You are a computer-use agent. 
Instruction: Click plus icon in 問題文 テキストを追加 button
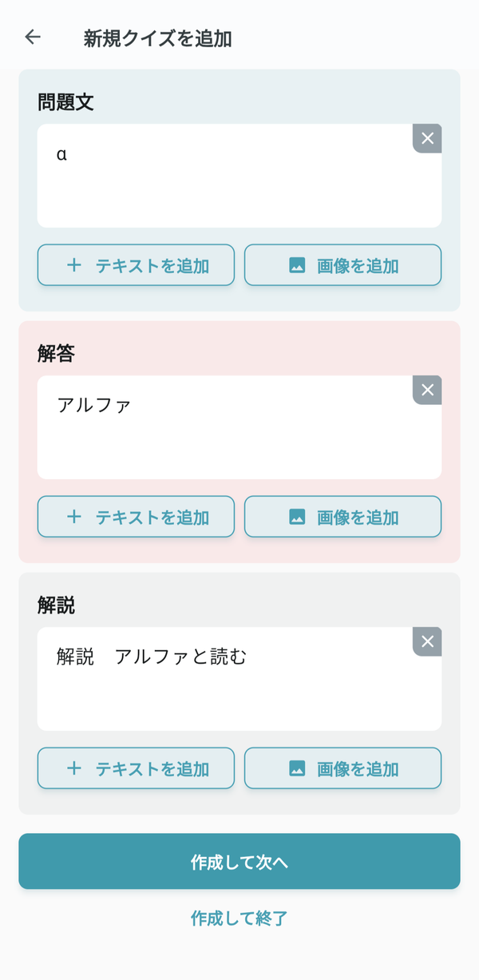click(74, 265)
